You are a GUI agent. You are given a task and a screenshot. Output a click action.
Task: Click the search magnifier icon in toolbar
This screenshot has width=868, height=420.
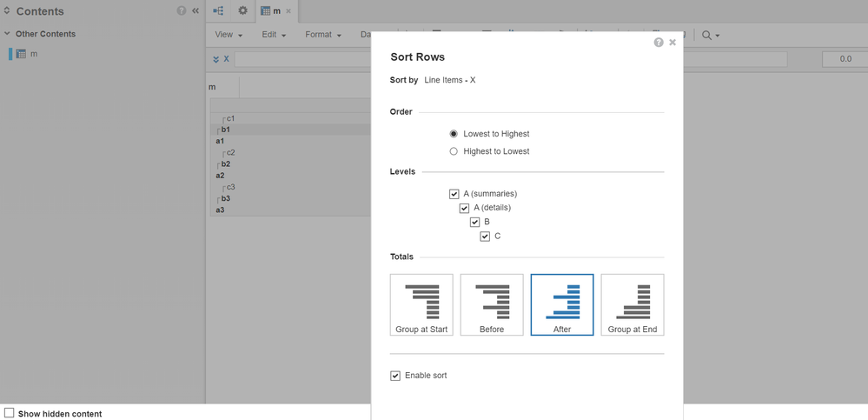[706, 35]
